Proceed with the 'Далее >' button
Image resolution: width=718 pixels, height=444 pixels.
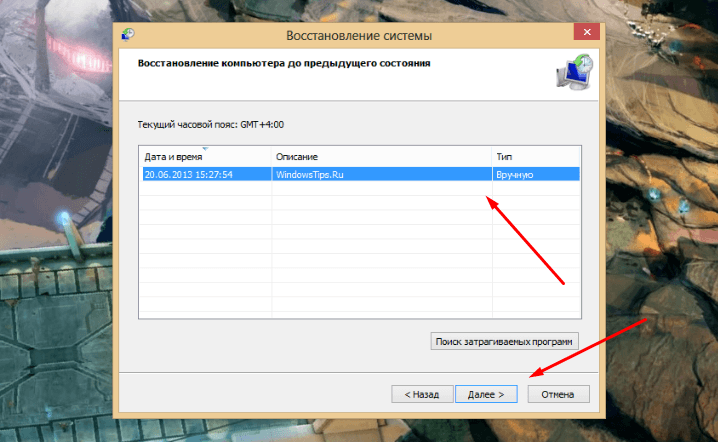point(486,394)
